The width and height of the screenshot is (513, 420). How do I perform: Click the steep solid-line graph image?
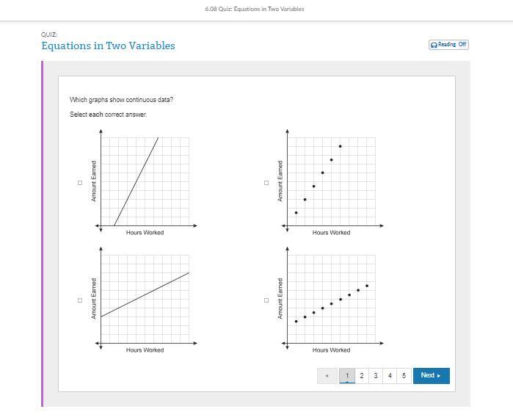(x=145, y=181)
